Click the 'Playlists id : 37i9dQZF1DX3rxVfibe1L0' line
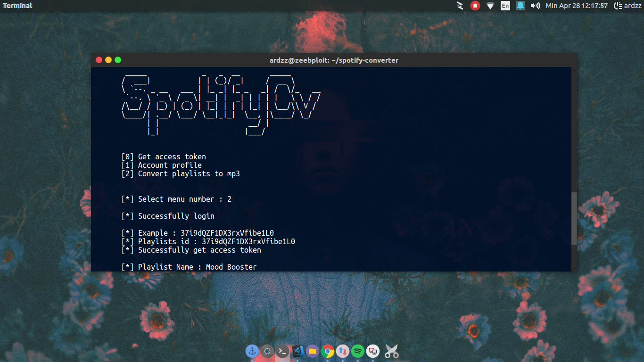 [208, 241]
